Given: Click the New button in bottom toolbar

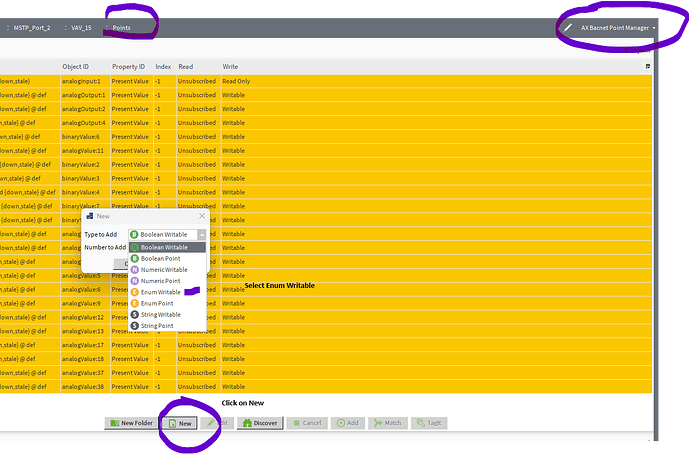Looking at the screenshot, I should (x=180, y=423).
